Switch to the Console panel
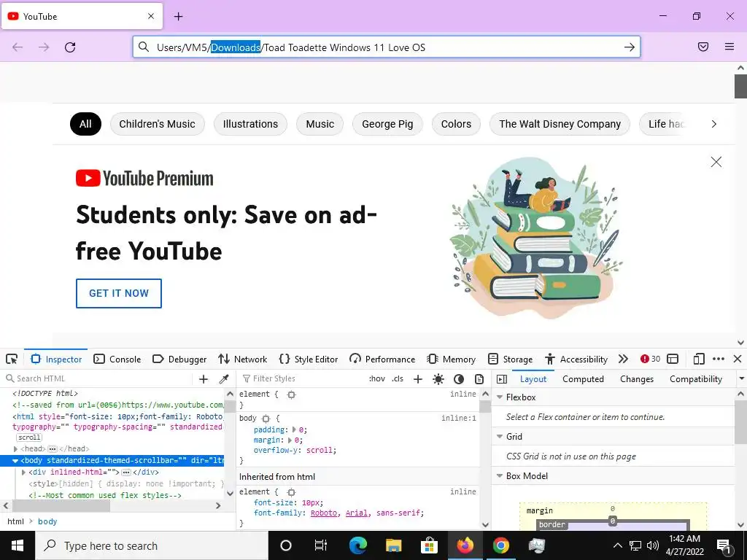This screenshot has width=747, height=560. [x=117, y=359]
